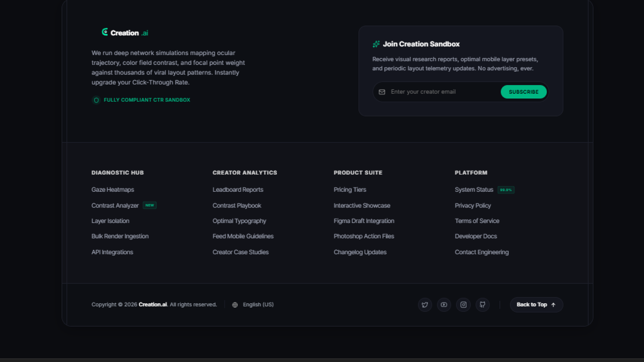Open Terms of Service link
The height and width of the screenshot is (362, 644).
(477, 221)
